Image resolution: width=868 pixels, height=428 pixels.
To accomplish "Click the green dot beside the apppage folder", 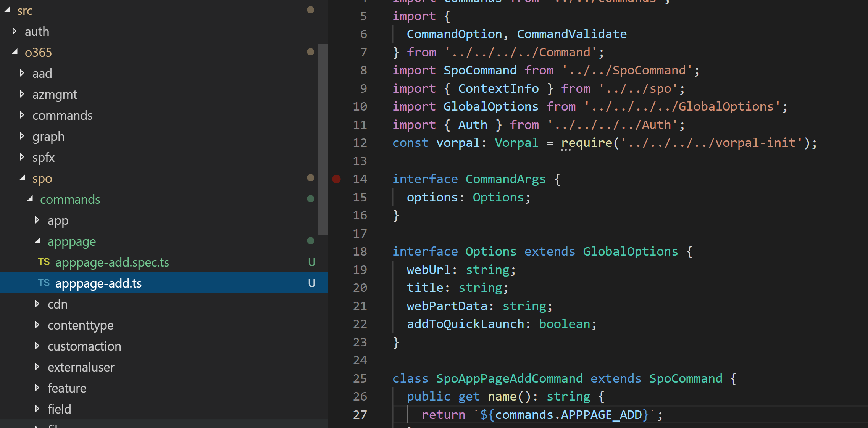I will point(310,241).
